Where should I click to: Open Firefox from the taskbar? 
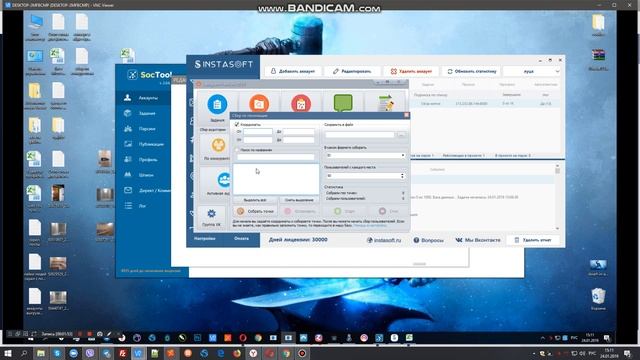[x=237, y=353]
